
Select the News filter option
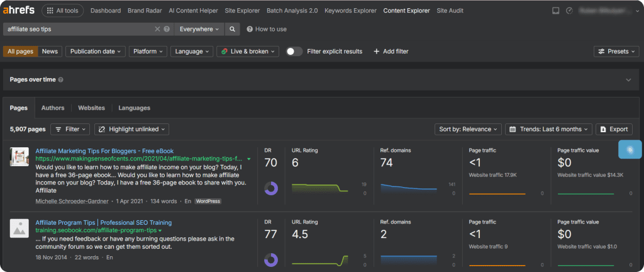click(50, 52)
